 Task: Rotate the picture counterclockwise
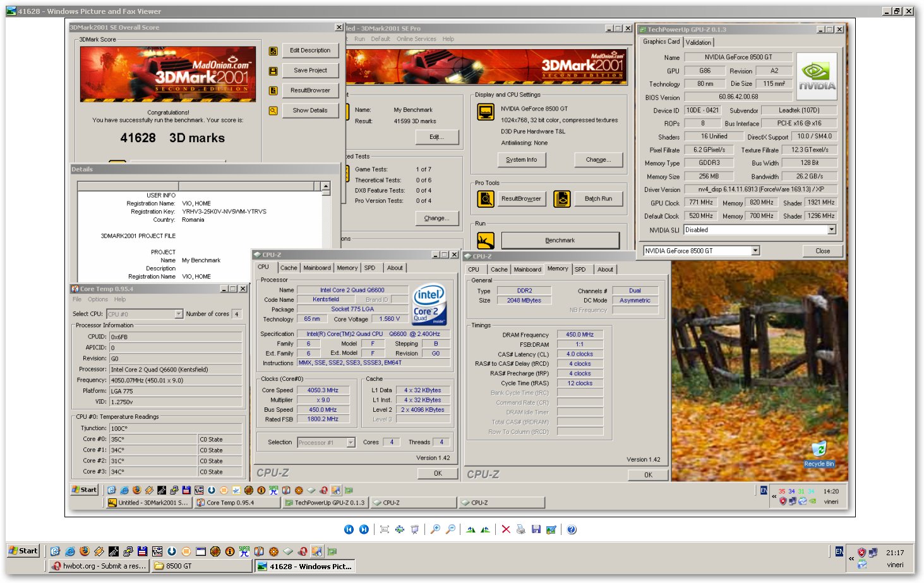(x=485, y=529)
